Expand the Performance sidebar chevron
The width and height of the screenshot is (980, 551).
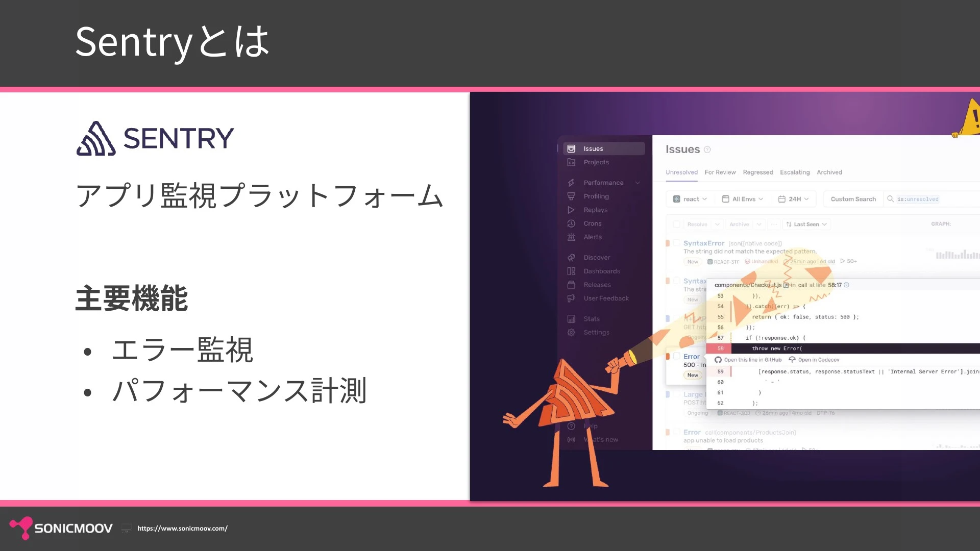[x=638, y=183]
